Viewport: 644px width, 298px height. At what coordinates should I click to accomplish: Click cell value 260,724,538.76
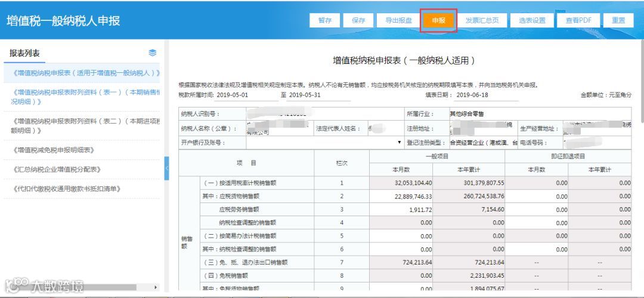tap(469, 196)
